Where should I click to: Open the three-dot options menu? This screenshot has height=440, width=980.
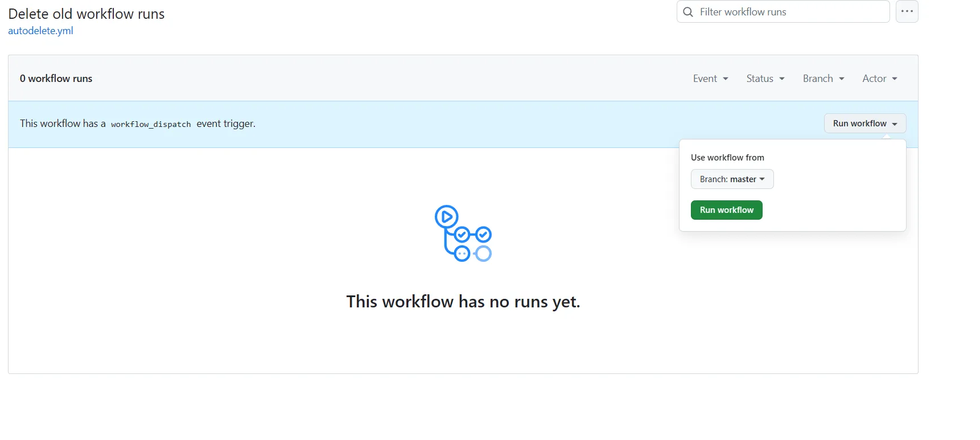[907, 11]
